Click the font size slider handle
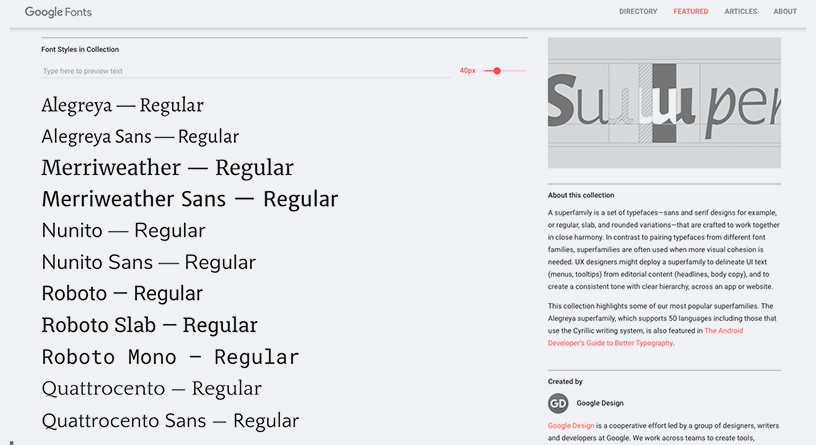This screenshot has width=816, height=445. point(497,71)
